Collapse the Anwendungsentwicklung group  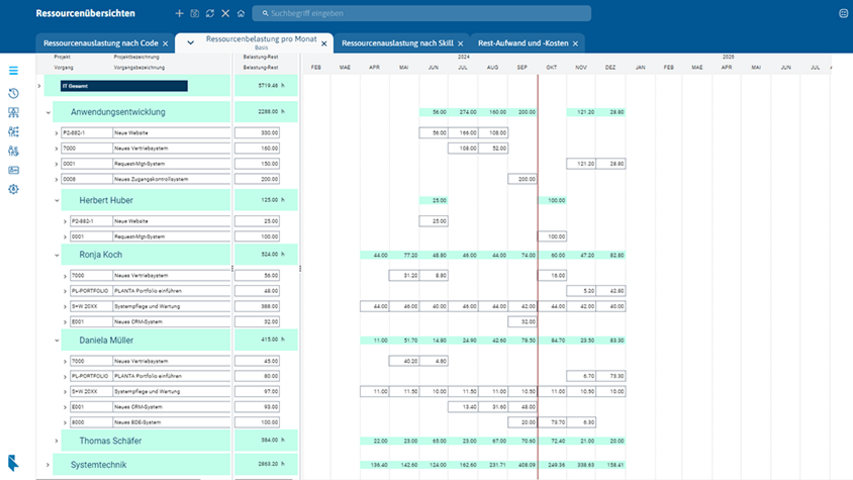[x=47, y=112]
